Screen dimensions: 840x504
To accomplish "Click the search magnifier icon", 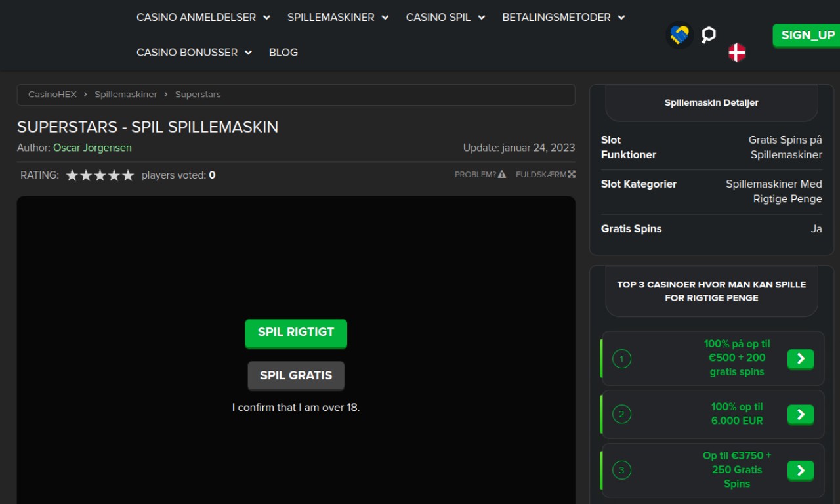I will click(x=708, y=35).
